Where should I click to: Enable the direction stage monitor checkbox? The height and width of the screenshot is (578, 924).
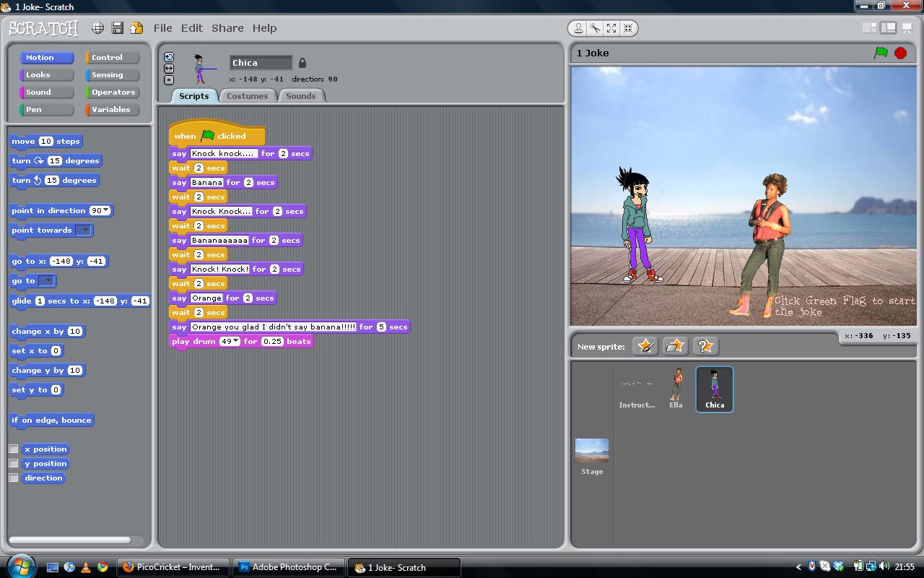[x=13, y=478]
